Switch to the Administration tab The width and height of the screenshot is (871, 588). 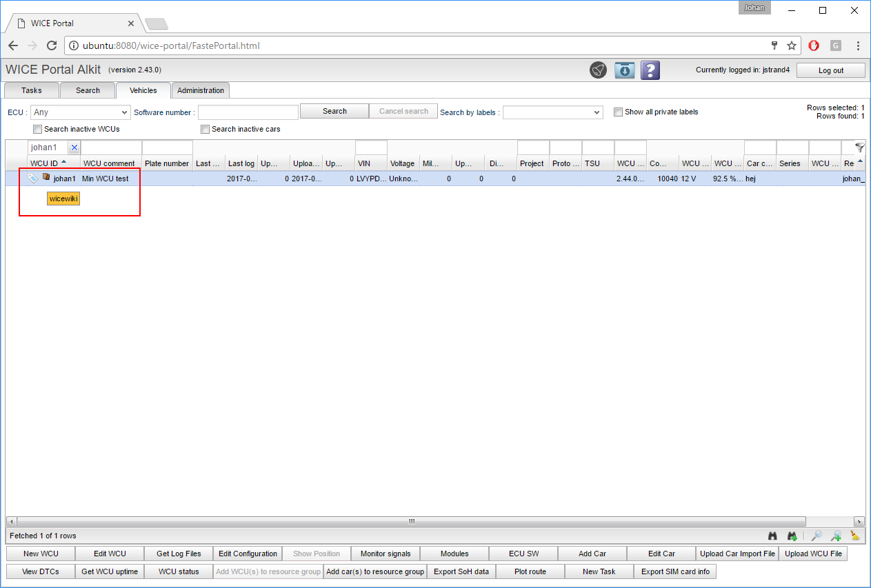pyautogui.click(x=201, y=90)
